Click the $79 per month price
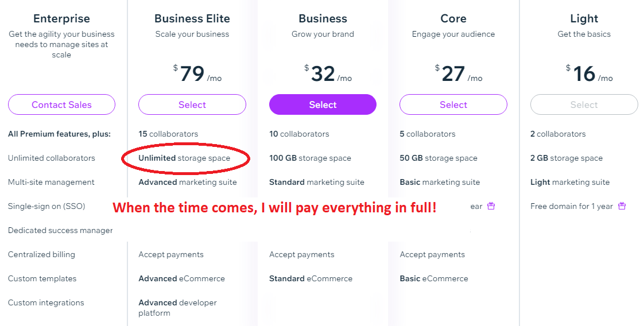644x326 pixels. 197,74
